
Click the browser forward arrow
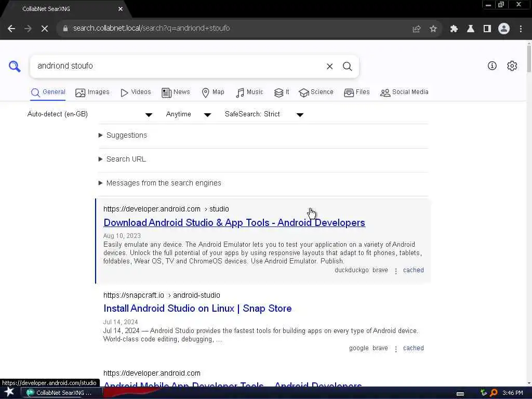28,29
